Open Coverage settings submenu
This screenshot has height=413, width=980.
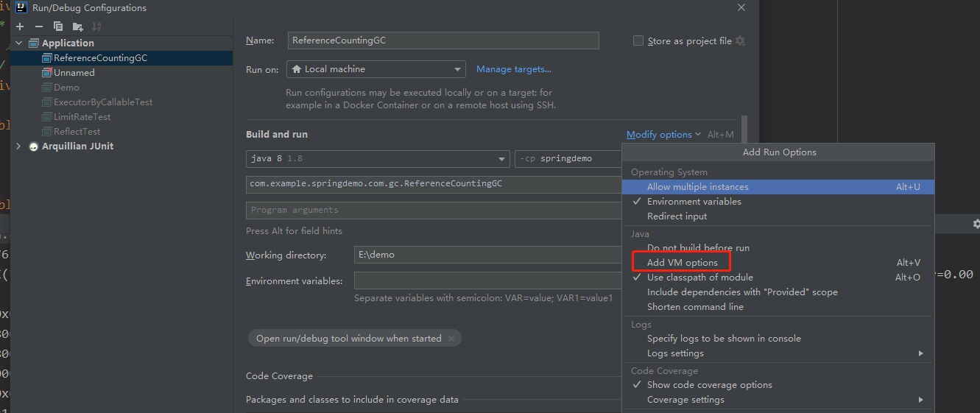coord(778,400)
